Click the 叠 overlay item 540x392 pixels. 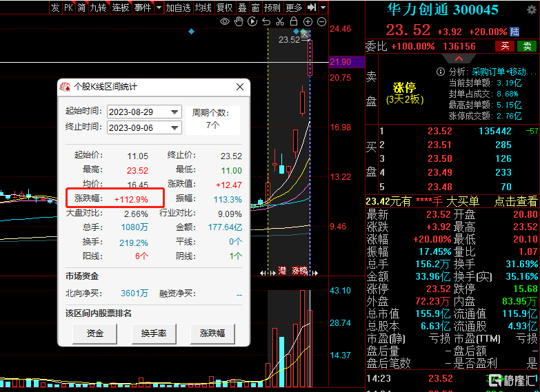coord(242,7)
